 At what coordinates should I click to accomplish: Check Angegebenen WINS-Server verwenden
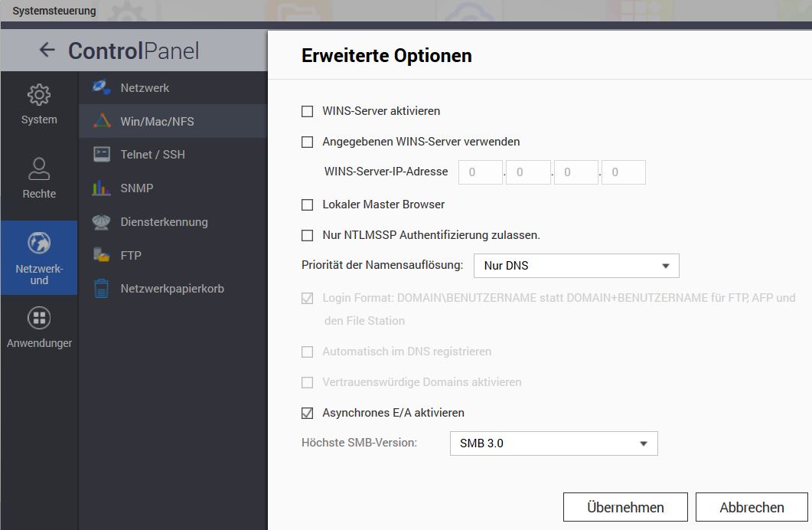[307, 142]
